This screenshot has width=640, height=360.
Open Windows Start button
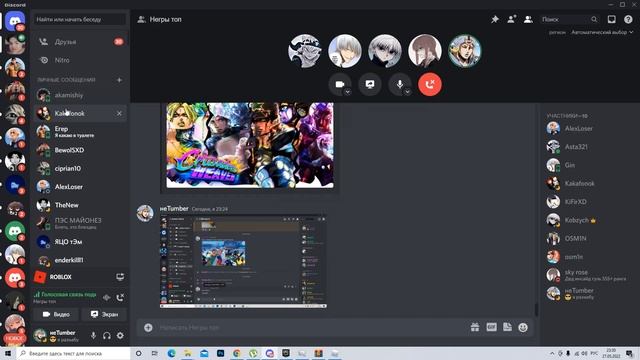click(x=8, y=353)
